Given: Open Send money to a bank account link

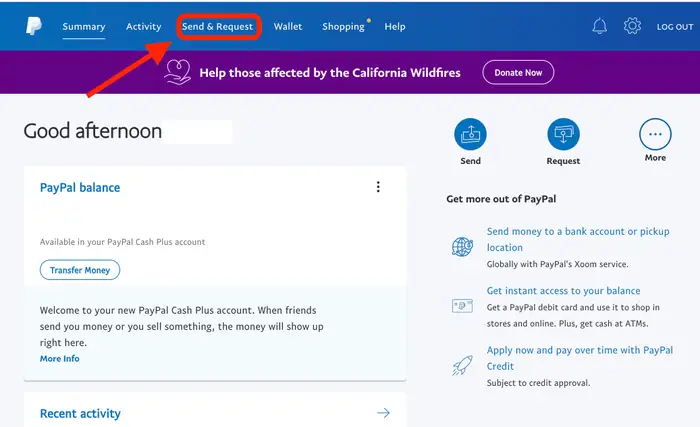Looking at the screenshot, I should (x=578, y=239).
